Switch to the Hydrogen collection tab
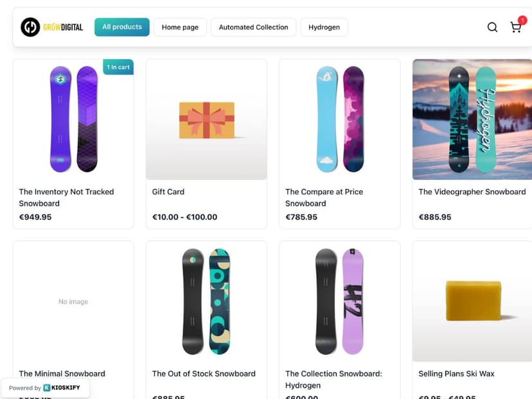 [x=324, y=27]
